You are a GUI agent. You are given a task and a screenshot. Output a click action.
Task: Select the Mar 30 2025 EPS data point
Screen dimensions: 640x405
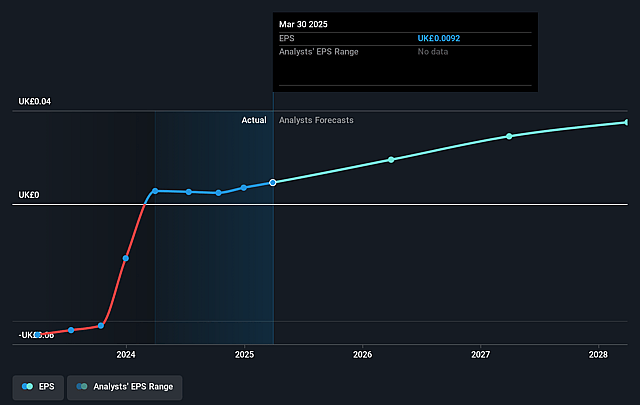pos(273,182)
